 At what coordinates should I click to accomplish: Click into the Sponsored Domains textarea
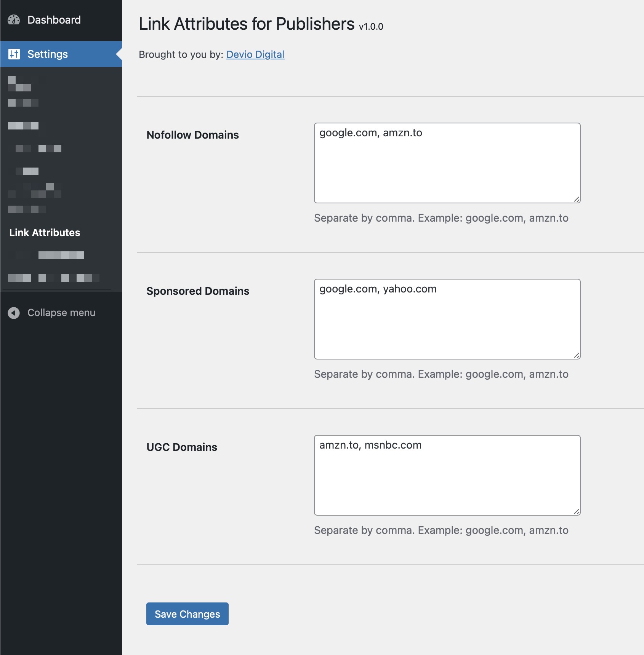[x=447, y=319]
